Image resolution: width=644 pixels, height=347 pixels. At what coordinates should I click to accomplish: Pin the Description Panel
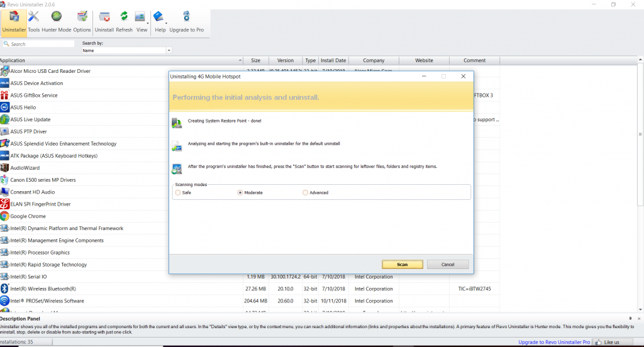coord(630,319)
